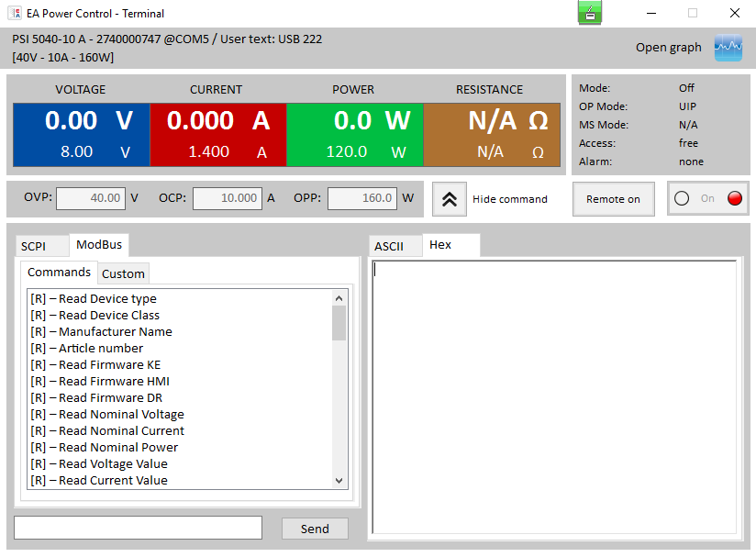
Task: Click the OPP value field
Action: [361, 197]
